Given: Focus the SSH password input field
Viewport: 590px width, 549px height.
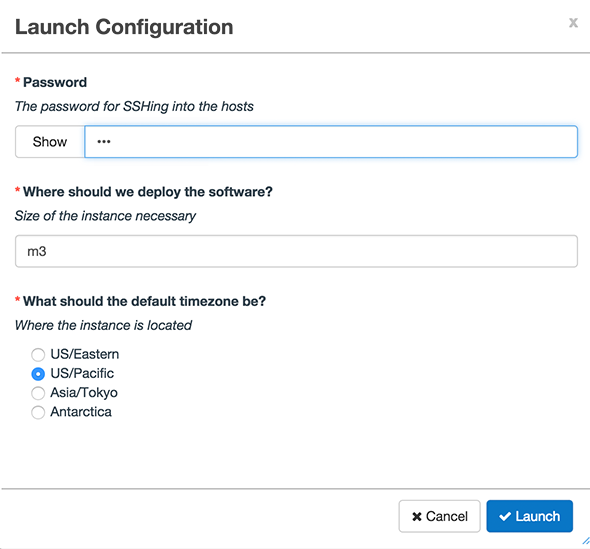Looking at the screenshot, I should coord(331,142).
